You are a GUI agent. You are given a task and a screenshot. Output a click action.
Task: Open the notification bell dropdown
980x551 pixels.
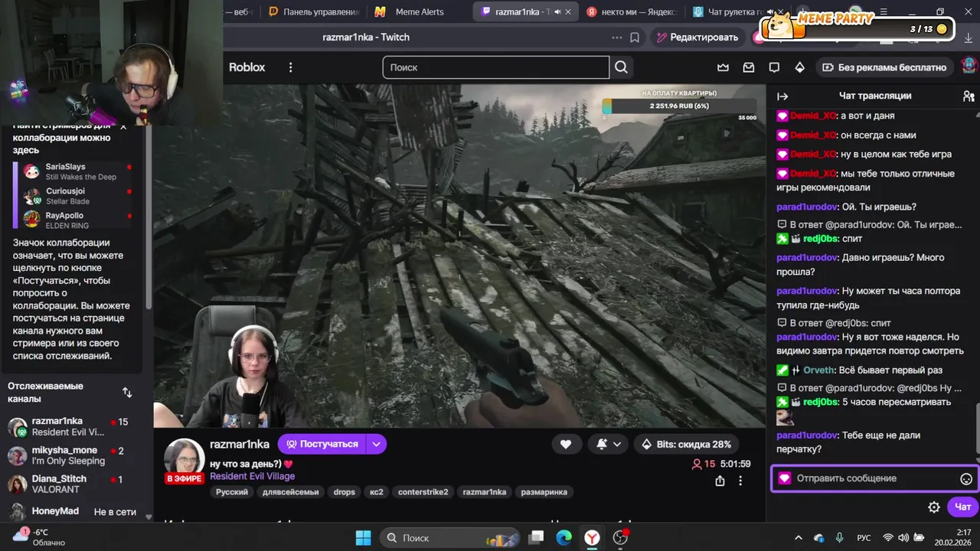coord(609,444)
